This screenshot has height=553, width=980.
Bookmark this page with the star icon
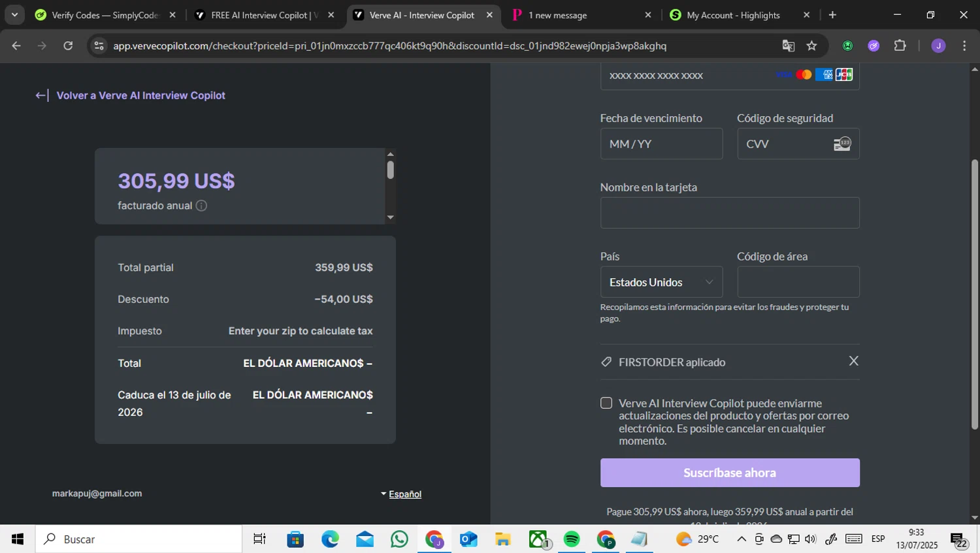[811, 46]
